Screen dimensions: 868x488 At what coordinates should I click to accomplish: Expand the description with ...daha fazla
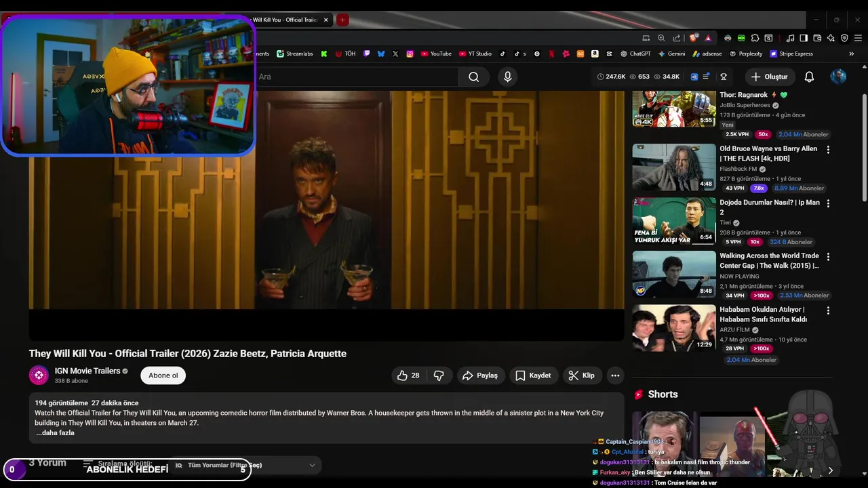55,432
